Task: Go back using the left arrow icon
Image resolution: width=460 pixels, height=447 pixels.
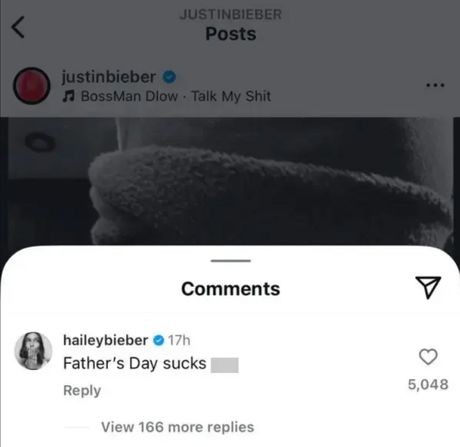Action: coord(18,27)
